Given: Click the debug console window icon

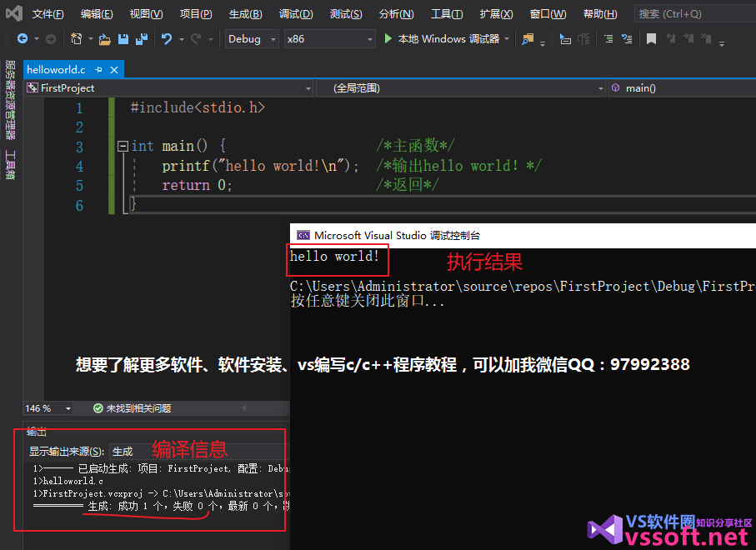Looking at the screenshot, I should [x=303, y=235].
